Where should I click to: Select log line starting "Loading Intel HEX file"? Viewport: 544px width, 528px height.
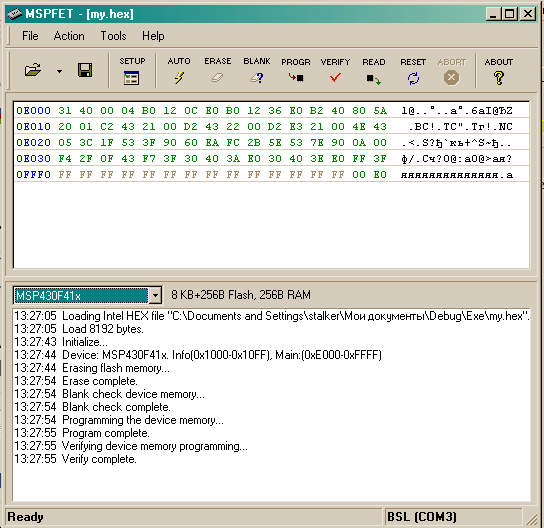272,316
